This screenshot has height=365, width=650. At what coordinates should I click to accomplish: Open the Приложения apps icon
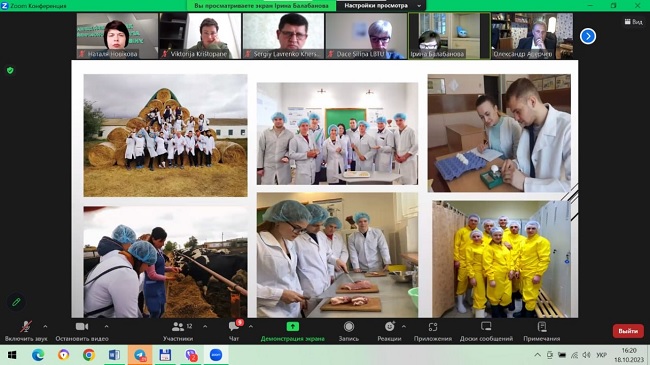[433, 327]
